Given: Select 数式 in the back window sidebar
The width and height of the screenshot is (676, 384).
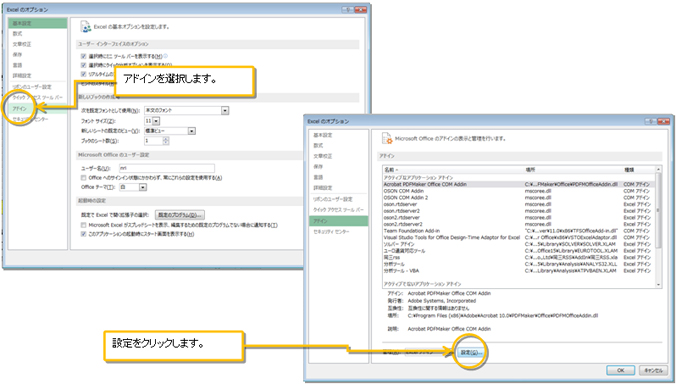Looking at the screenshot, I should coord(38,34).
